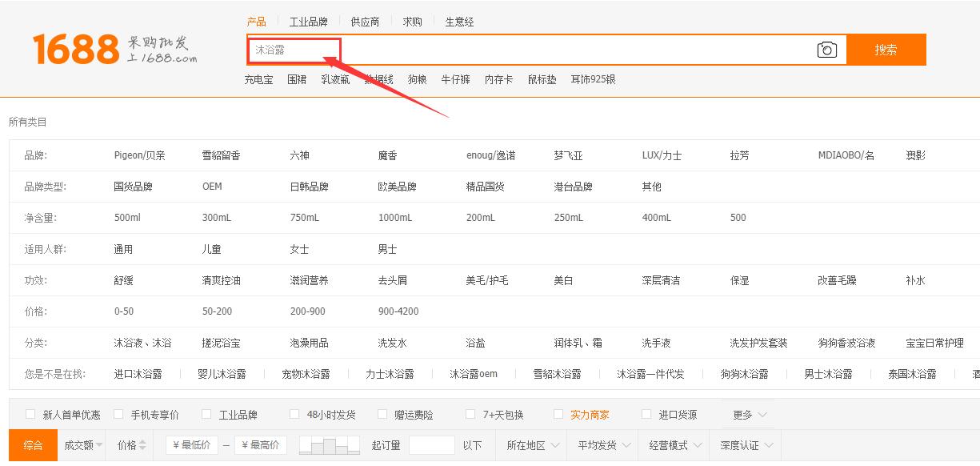Enable the 7+天包换 filter
This screenshot has width=980, height=466.
(470, 414)
